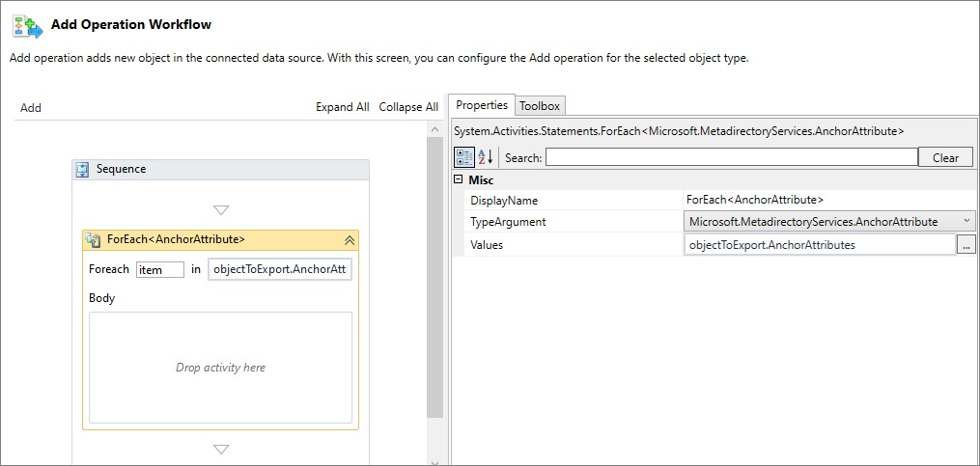Open the Values expression editor ellipsis button
Image resolution: width=980 pixels, height=466 pixels.
point(966,245)
